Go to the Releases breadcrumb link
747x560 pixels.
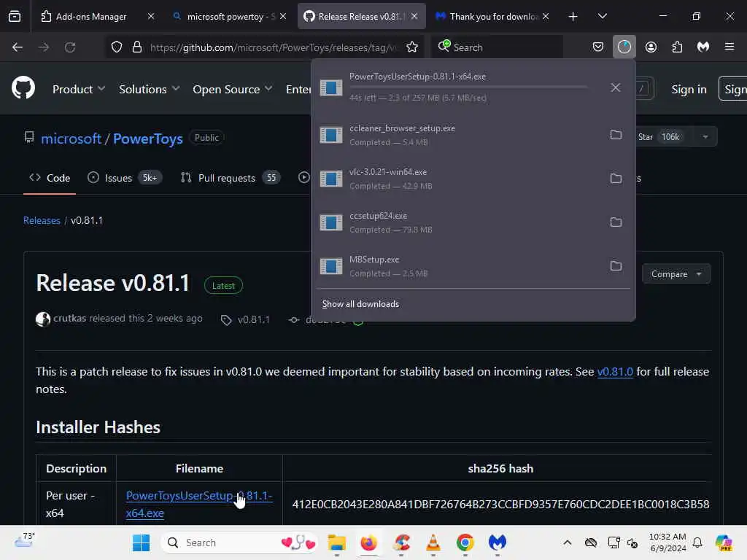tap(42, 220)
